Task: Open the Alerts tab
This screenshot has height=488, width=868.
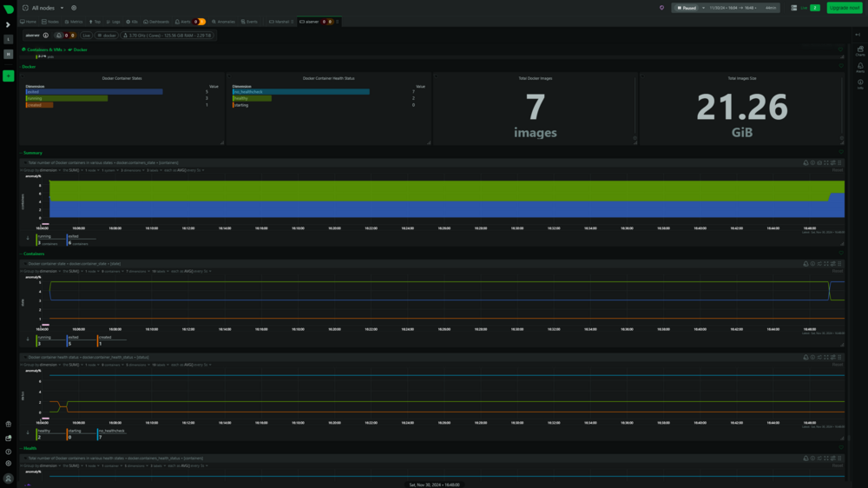Action: coord(190,22)
